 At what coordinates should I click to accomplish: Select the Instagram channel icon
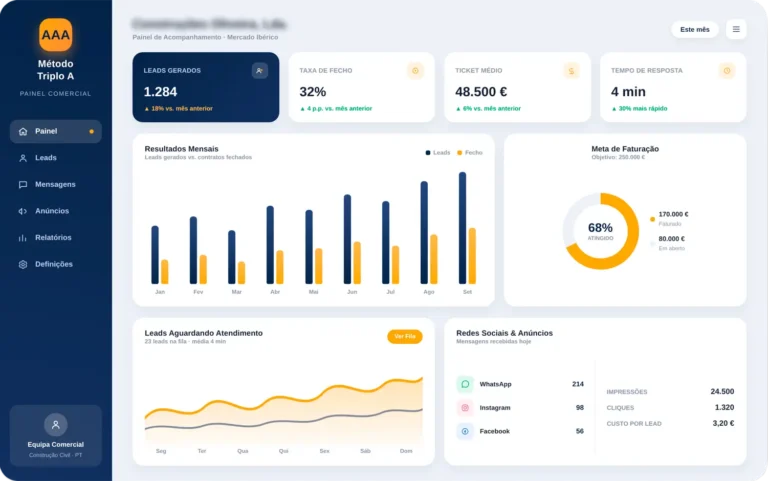coord(465,408)
